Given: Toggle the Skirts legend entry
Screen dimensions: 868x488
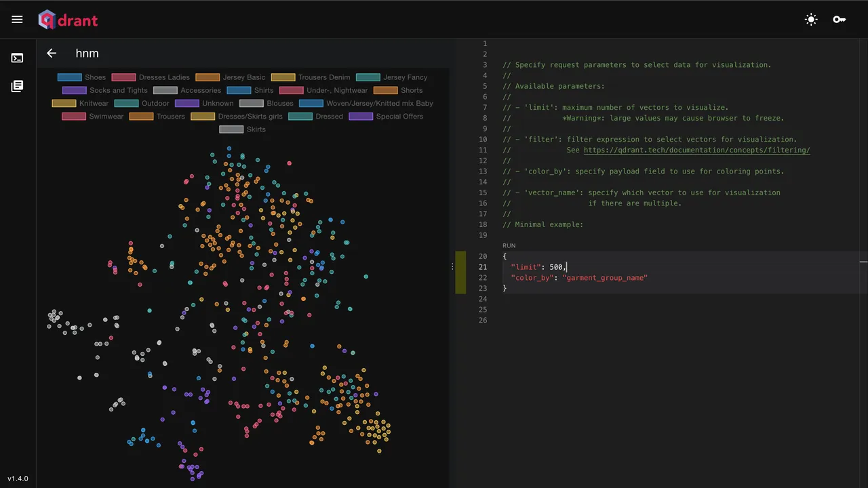Looking at the screenshot, I should click(243, 129).
